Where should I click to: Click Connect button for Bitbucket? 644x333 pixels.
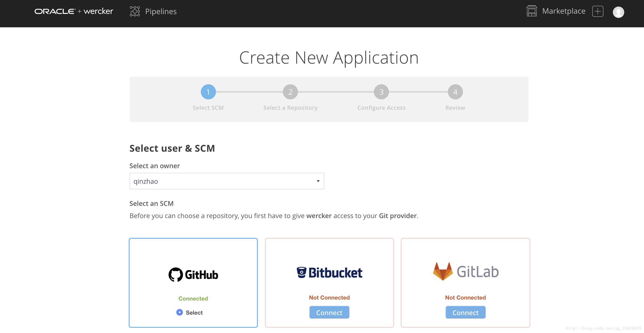(330, 312)
